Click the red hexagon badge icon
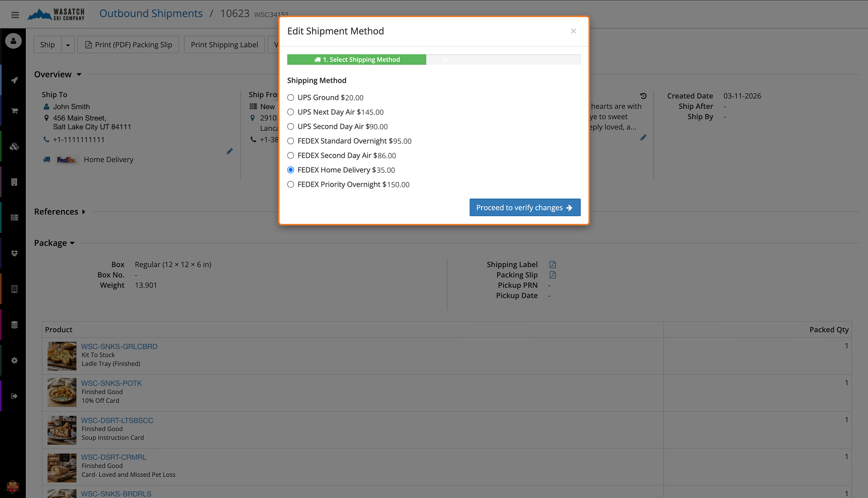The width and height of the screenshot is (868, 498). 13,487
